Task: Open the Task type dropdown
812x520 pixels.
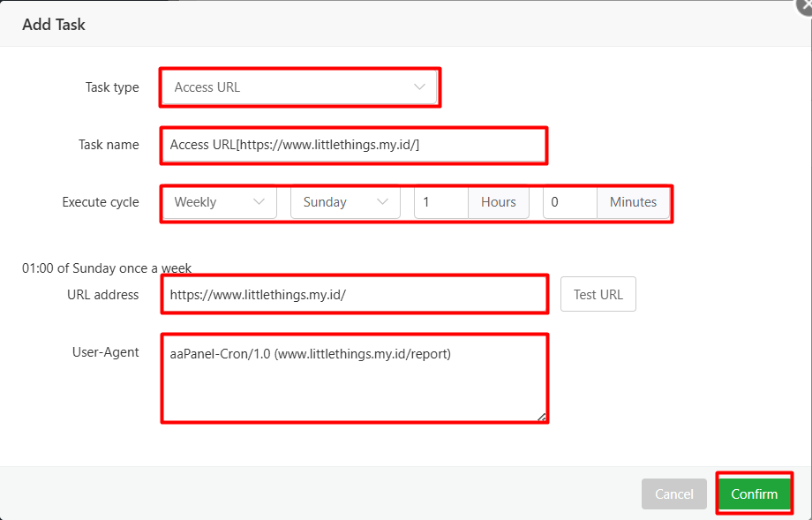Action: (291, 87)
